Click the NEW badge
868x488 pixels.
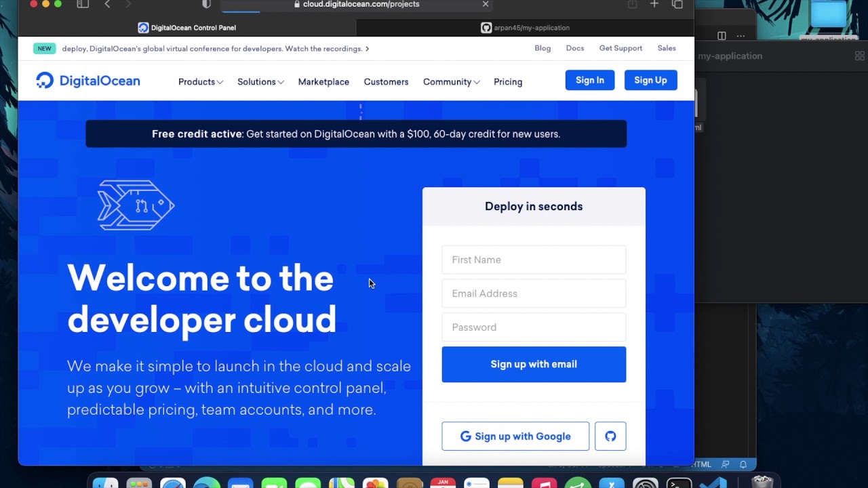pos(44,49)
